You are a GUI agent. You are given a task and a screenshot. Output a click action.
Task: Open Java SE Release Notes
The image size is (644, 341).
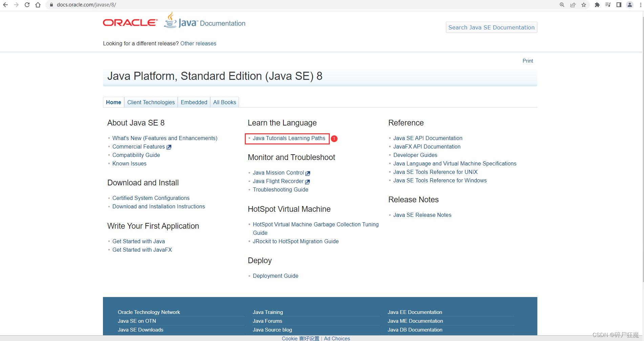point(422,215)
